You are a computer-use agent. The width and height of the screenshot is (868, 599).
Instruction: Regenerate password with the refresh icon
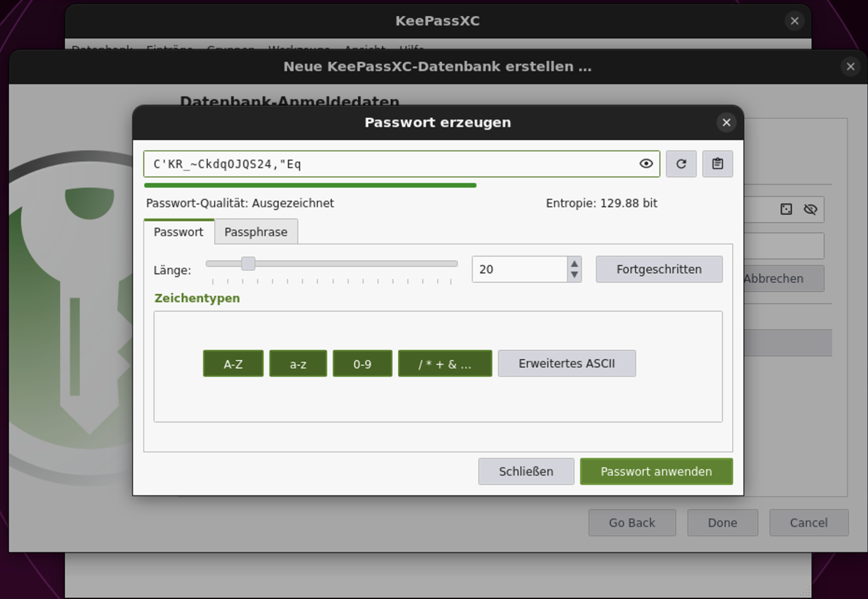(681, 164)
